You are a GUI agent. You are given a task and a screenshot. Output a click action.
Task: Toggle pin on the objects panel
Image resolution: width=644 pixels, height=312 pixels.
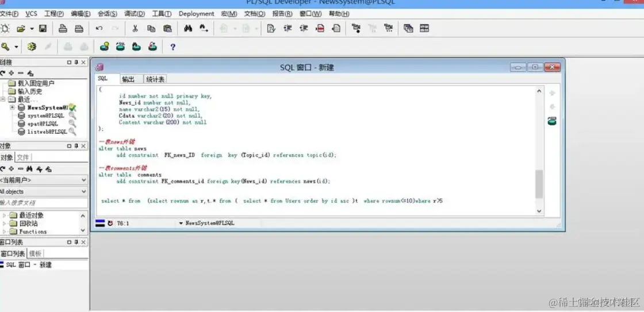click(76, 146)
